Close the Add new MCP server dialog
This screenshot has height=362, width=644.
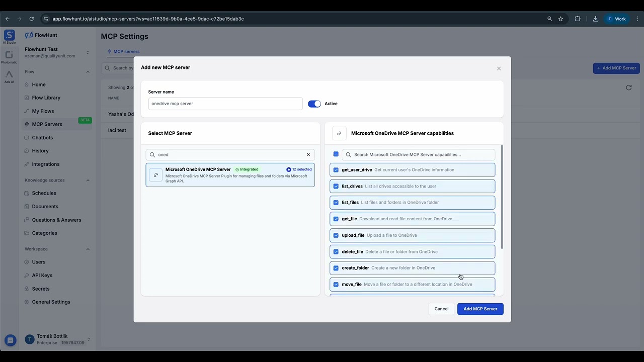point(499,68)
